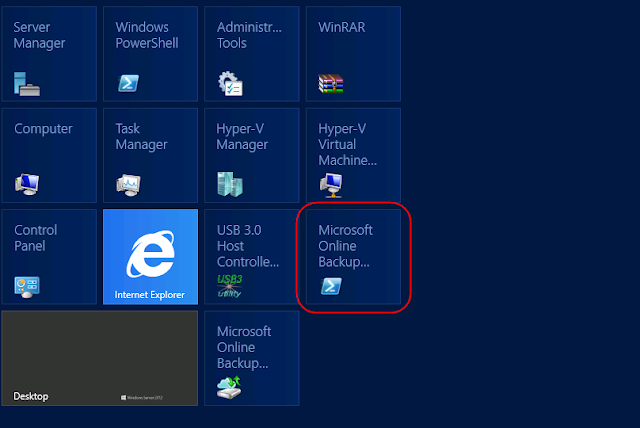Open the Hyper-V Manager servers icon
The image size is (640, 428).
click(230, 184)
